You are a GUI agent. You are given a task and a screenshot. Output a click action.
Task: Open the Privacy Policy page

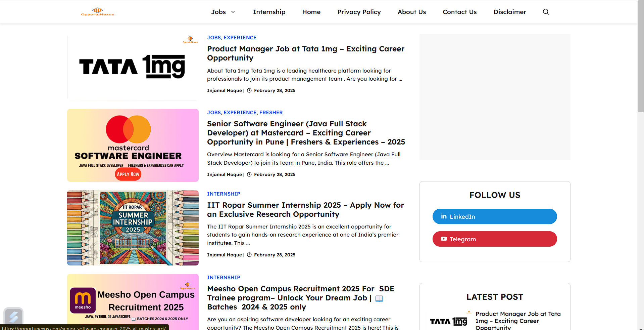pyautogui.click(x=359, y=12)
